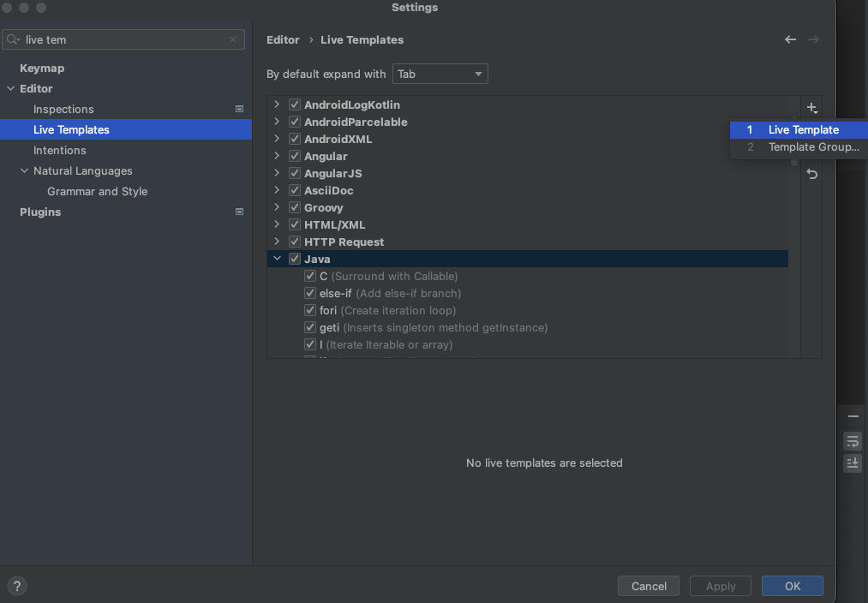Open the default expand with dropdown
This screenshot has height=603, width=868.
[440, 74]
